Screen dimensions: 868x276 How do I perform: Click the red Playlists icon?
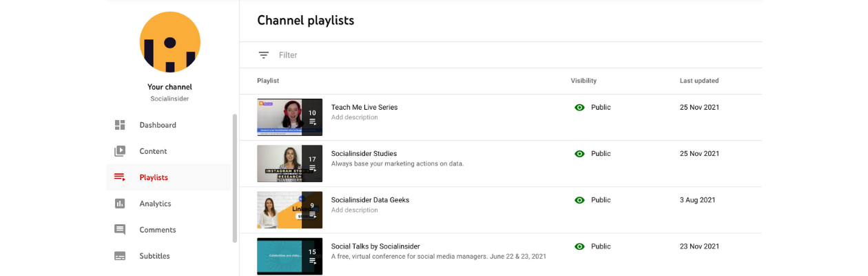[x=120, y=177]
